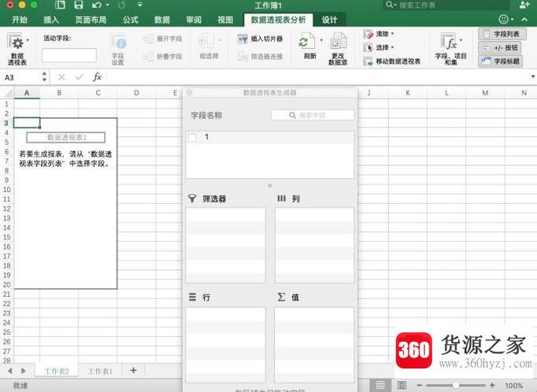Click the 刷新 refresh icon
Screen dimensions: 537x392
pos(306,41)
